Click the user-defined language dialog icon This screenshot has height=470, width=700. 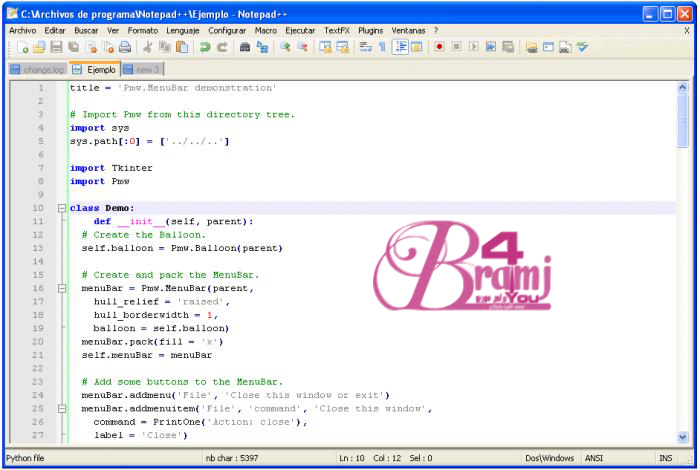point(417,47)
